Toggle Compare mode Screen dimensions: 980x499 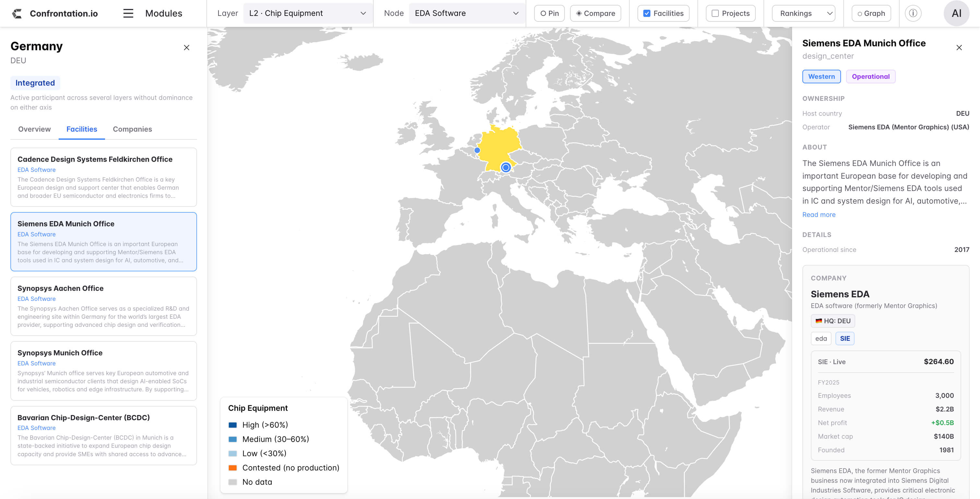tap(595, 13)
